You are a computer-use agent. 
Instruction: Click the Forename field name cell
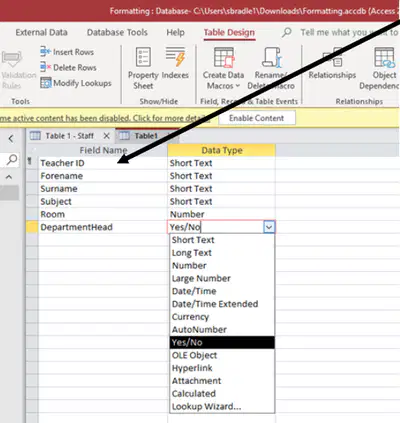[103, 176]
